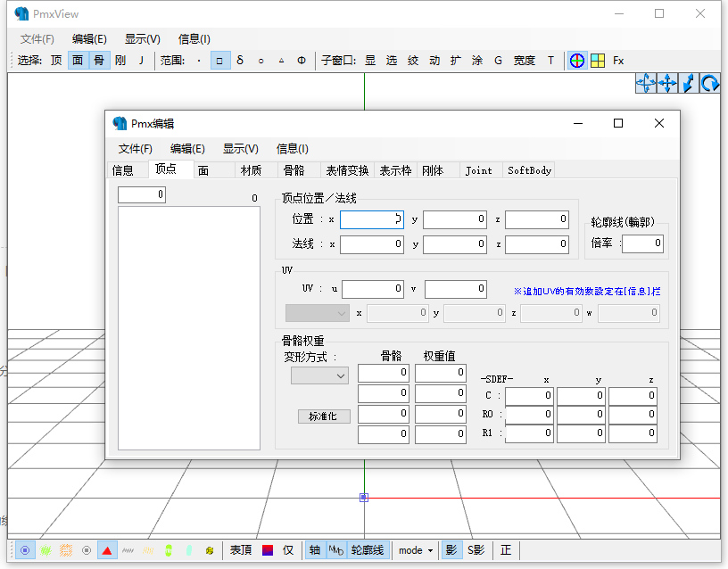Toggle the pale cyan capsule icon
This screenshot has height=569, width=728.
pyautogui.click(x=189, y=550)
